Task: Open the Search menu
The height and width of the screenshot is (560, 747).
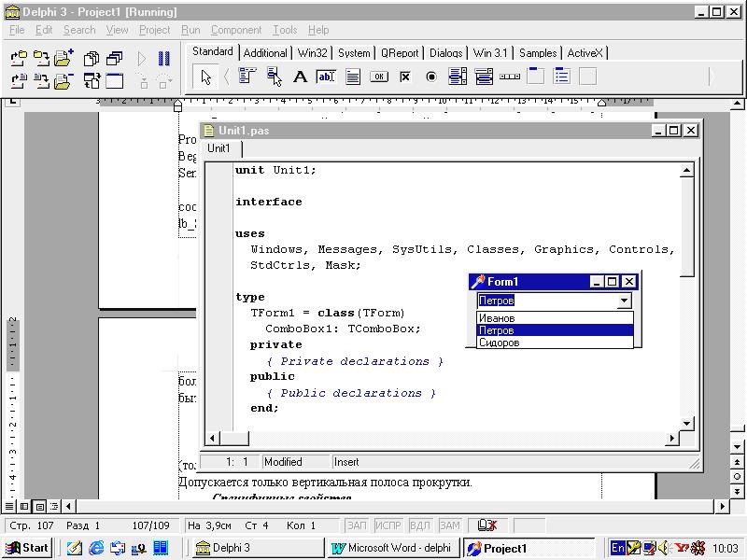Action: 79,30
